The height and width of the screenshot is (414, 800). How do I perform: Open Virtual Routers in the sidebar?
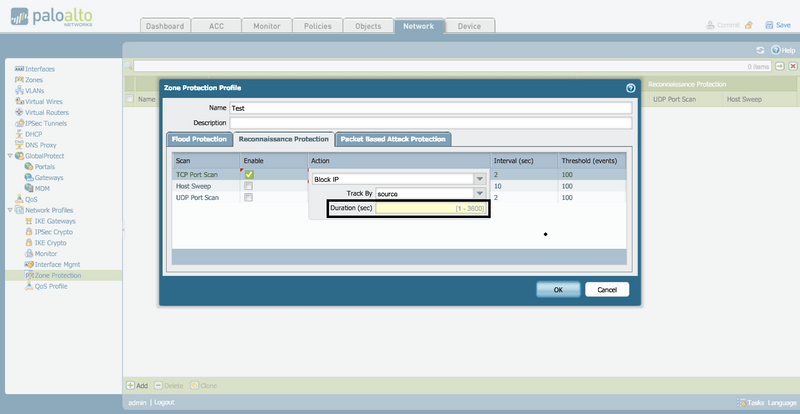[46, 112]
